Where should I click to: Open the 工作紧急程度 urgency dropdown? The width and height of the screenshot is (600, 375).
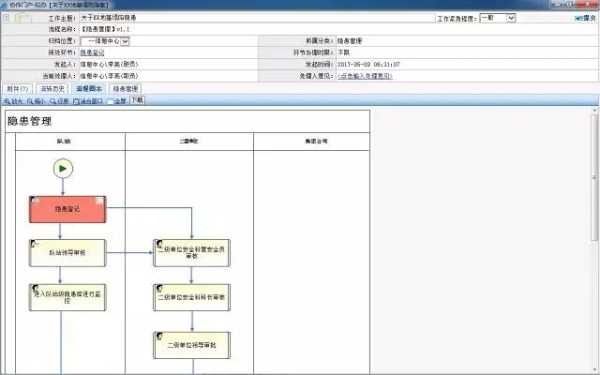497,18
